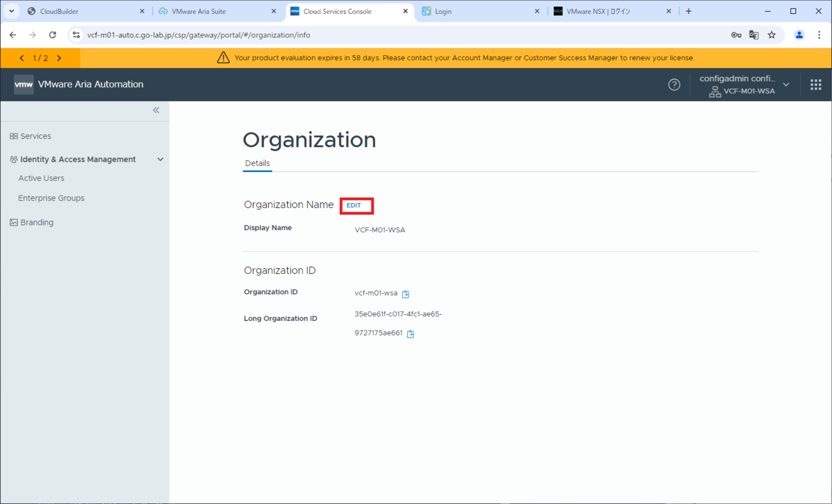Close the VMware Aria Suite tab
The width and height of the screenshot is (832, 504).
[273, 12]
